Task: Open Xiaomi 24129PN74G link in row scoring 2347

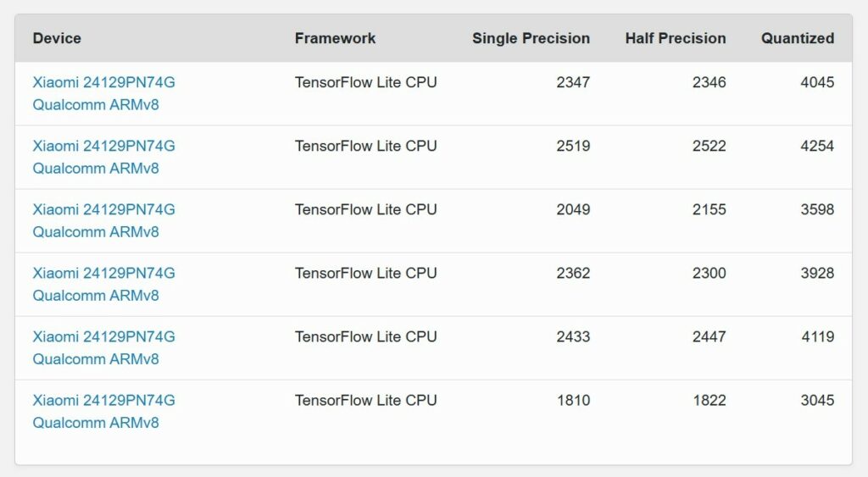Action: (103, 83)
